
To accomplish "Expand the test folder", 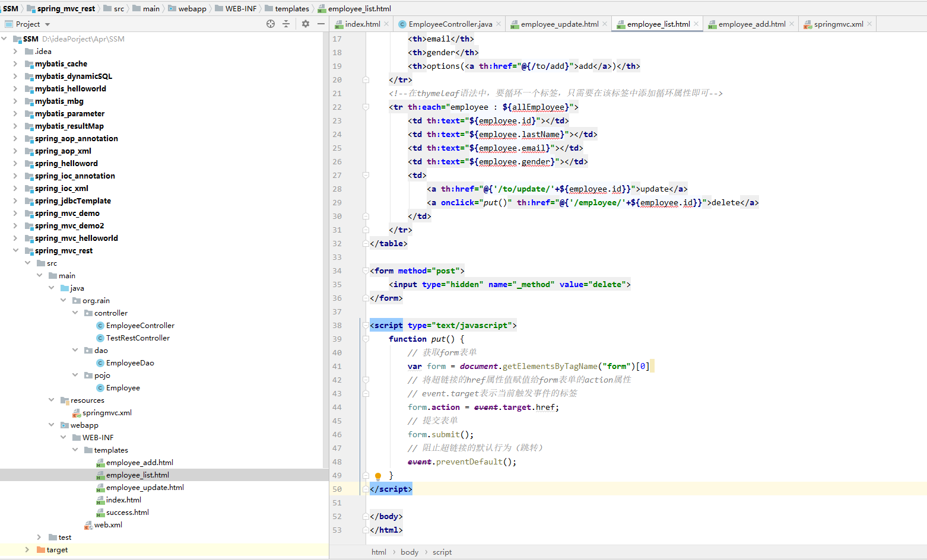I will pyautogui.click(x=39, y=537).
